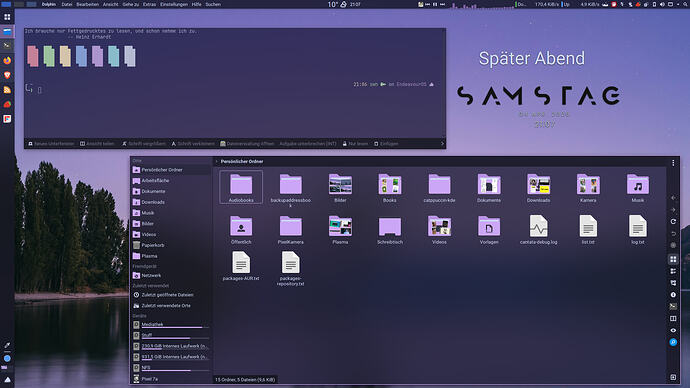This screenshot has width=690, height=388.
Task: Click the back arrow in Dolphin's right toolbar
Action: [673, 198]
